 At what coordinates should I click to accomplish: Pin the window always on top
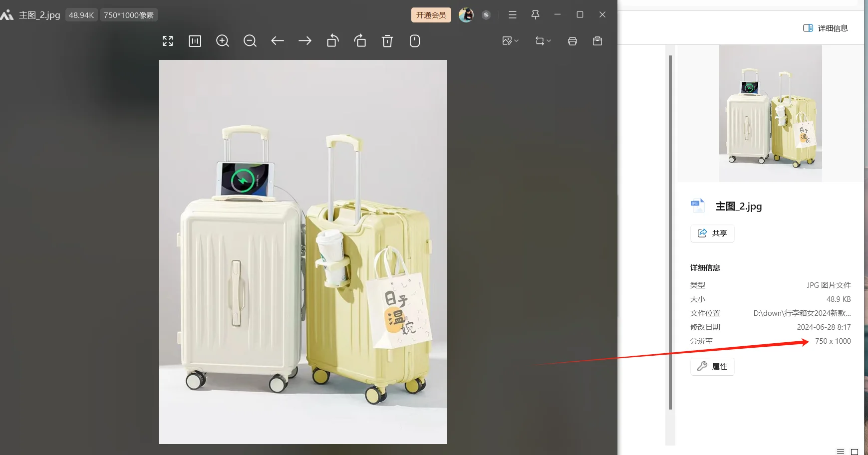pos(535,14)
